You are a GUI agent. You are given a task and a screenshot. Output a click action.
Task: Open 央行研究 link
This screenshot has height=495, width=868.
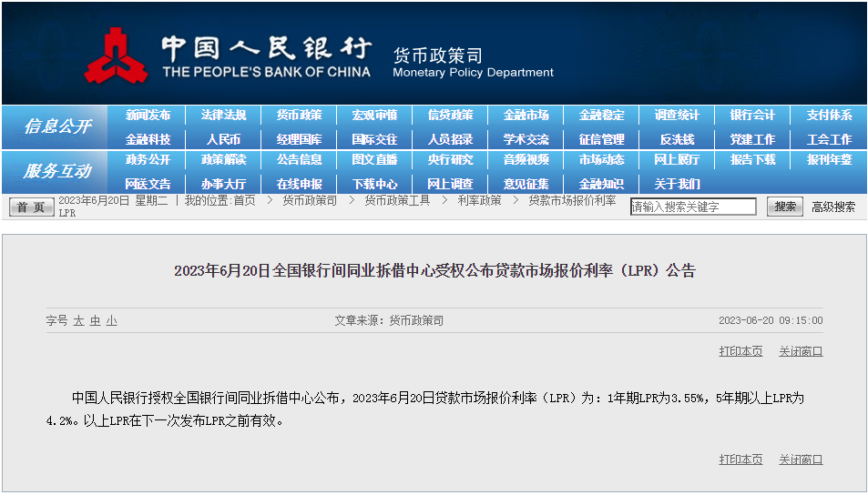[x=451, y=160]
